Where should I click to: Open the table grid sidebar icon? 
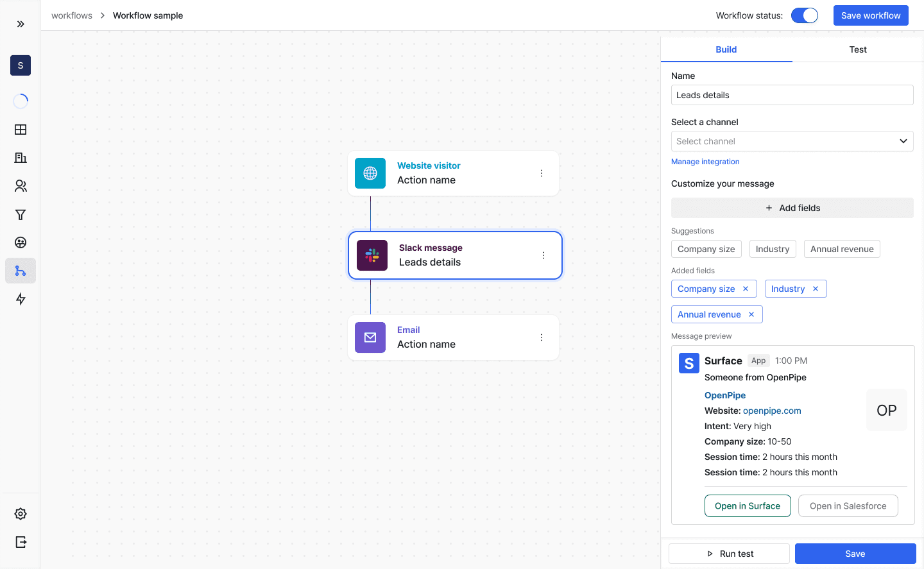(21, 130)
